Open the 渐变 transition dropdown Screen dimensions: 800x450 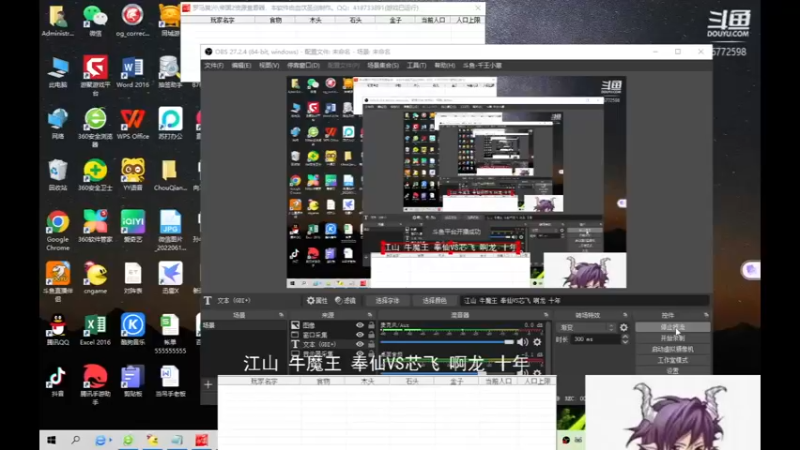pyautogui.click(x=587, y=328)
